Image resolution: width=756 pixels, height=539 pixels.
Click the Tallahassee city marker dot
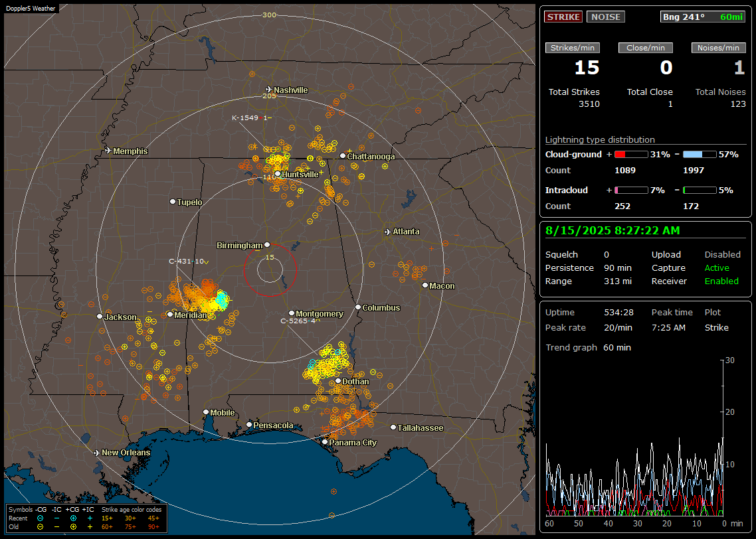click(x=393, y=427)
